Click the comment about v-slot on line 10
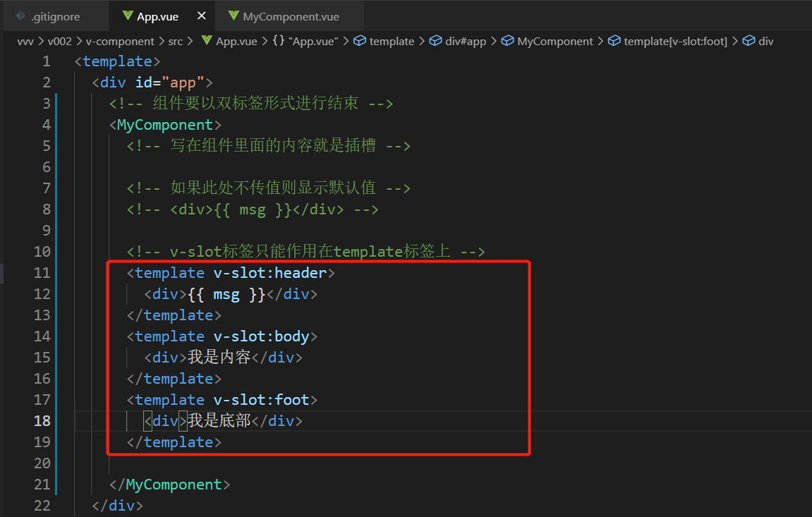The width and height of the screenshot is (812, 517). tap(306, 252)
